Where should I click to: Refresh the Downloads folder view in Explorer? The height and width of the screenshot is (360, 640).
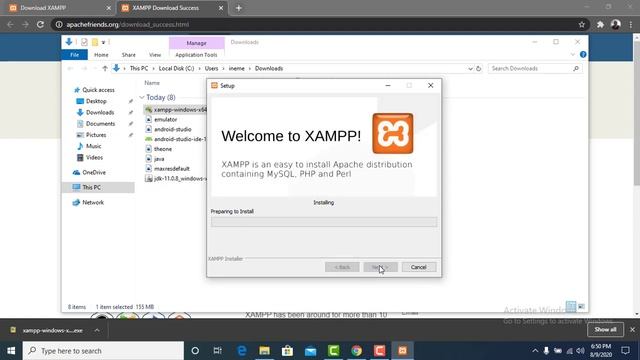479,69
